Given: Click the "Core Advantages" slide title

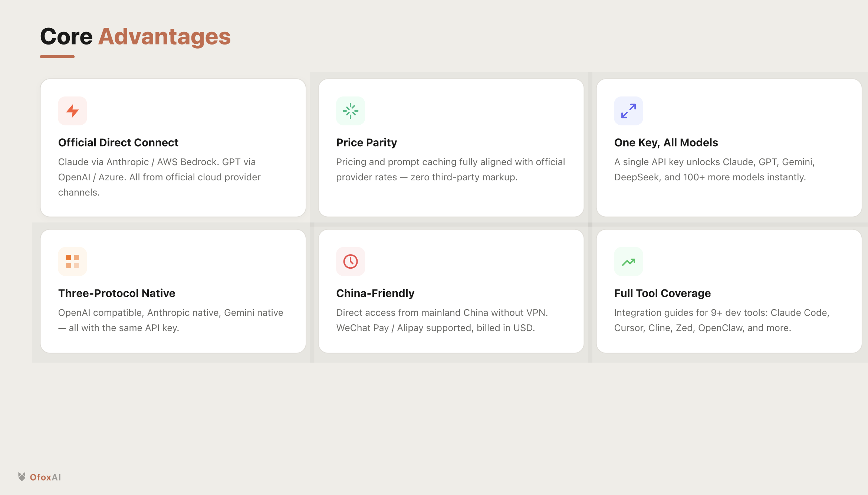Looking at the screenshot, I should click(x=135, y=36).
